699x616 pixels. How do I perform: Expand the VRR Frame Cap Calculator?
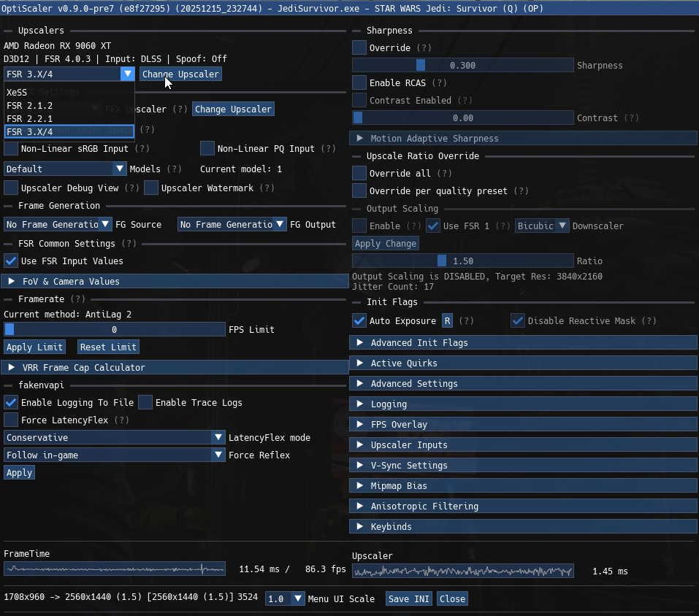(x=175, y=367)
